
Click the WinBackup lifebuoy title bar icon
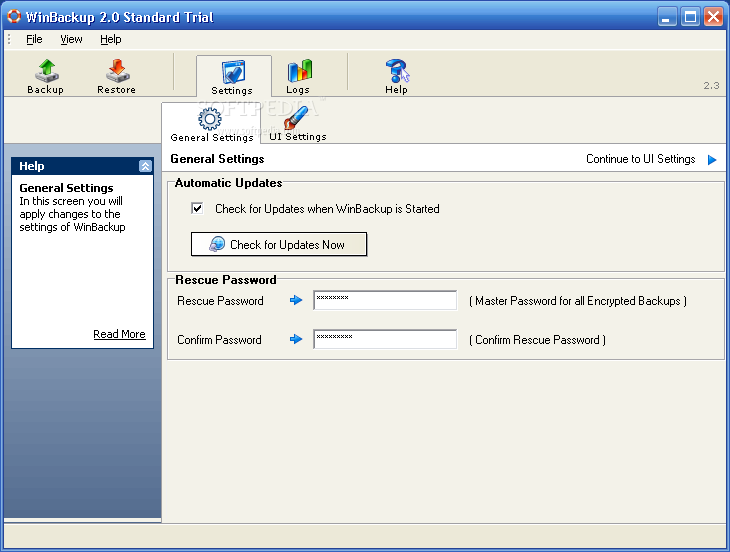pyautogui.click(x=14, y=16)
